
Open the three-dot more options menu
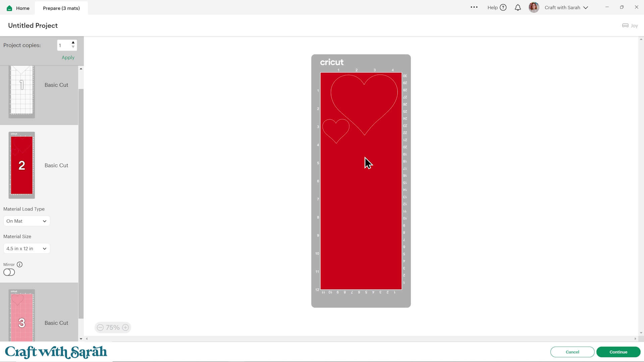pyautogui.click(x=474, y=7)
